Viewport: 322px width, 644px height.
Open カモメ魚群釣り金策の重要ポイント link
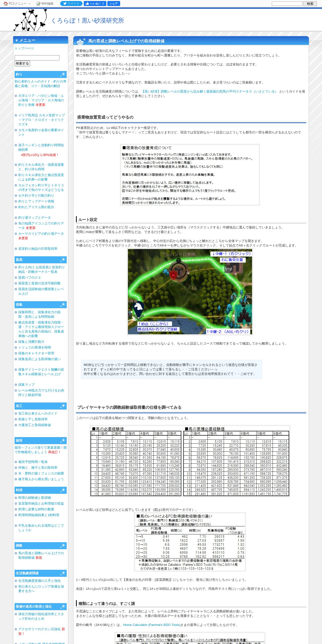(x=41, y=132)
